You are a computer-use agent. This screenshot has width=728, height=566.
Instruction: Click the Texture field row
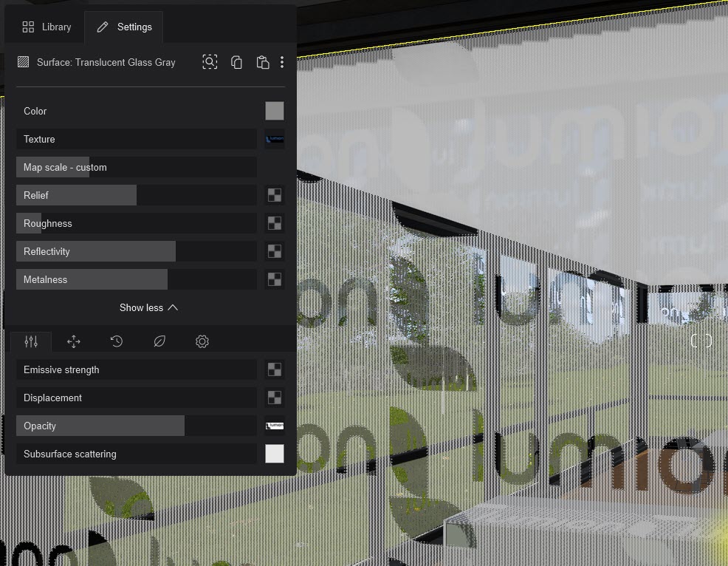[137, 139]
